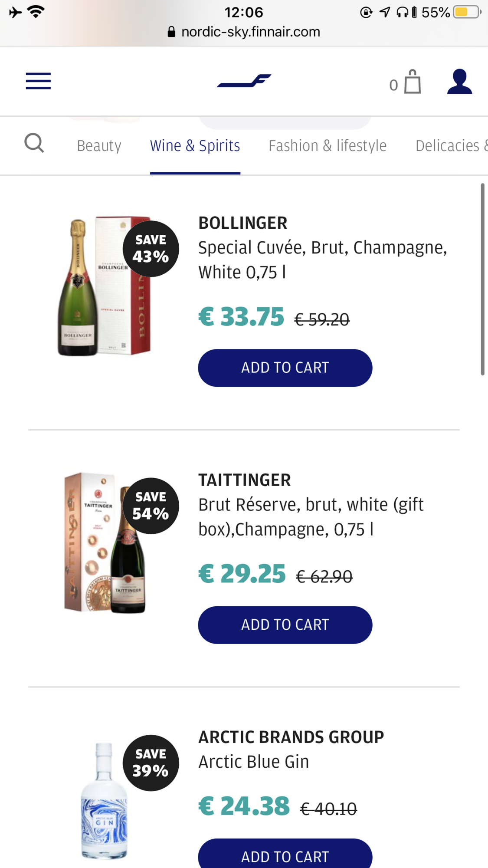
Task: Open the user account profile
Action: [x=459, y=82]
